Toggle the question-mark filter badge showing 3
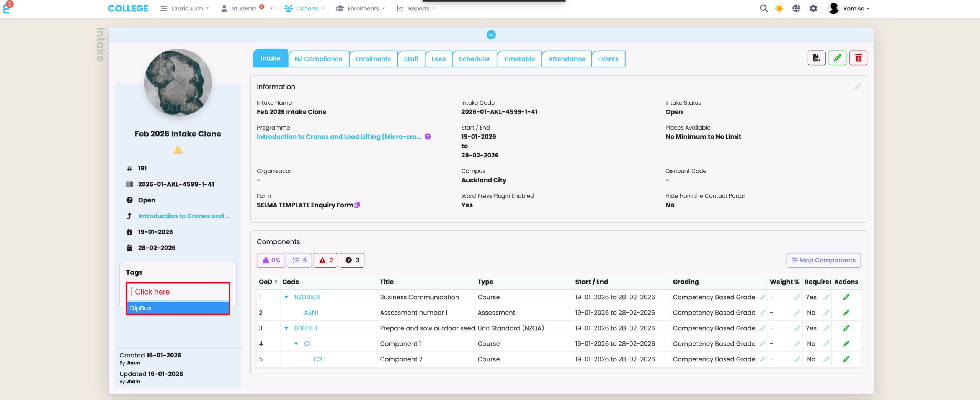 coord(352,260)
